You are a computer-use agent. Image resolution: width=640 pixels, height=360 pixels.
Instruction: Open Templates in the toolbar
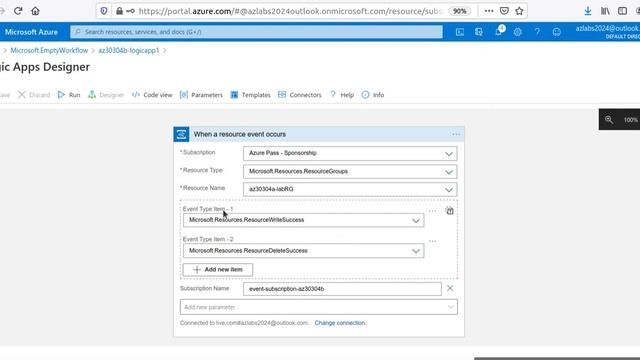tap(251, 95)
